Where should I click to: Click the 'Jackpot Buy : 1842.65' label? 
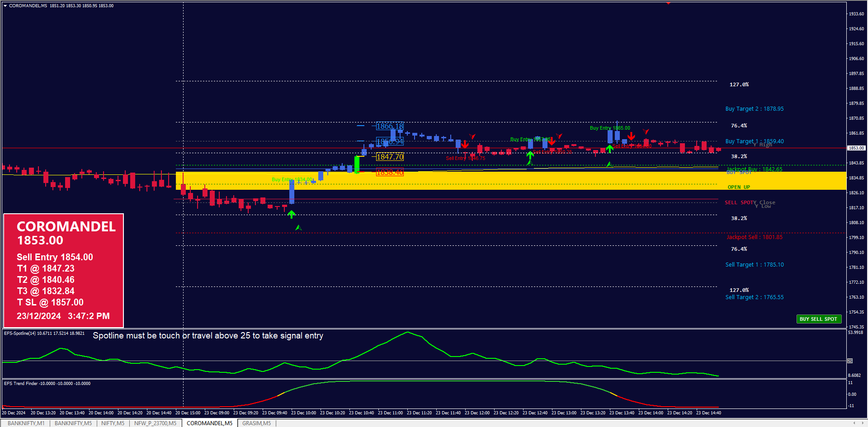(755, 169)
